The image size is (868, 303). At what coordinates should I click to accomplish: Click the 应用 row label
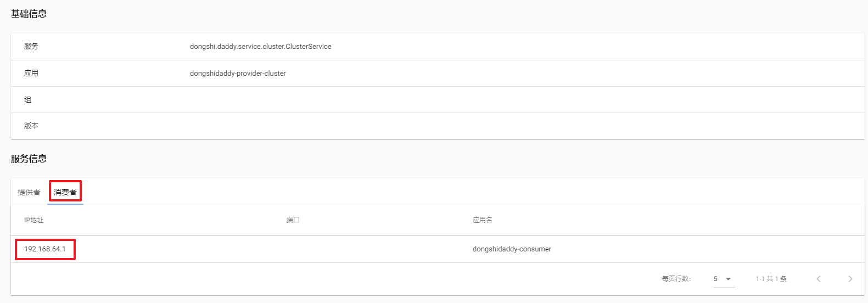(x=31, y=73)
